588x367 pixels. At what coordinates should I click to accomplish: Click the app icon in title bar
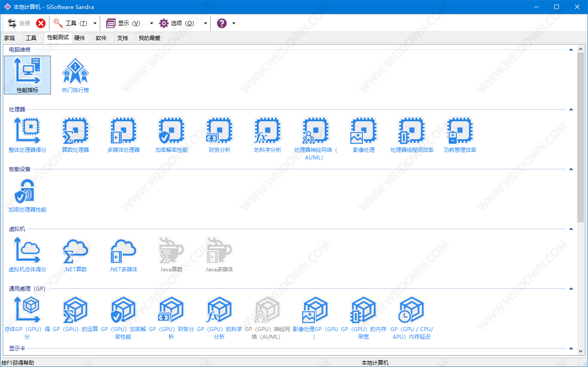(x=7, y=7)
